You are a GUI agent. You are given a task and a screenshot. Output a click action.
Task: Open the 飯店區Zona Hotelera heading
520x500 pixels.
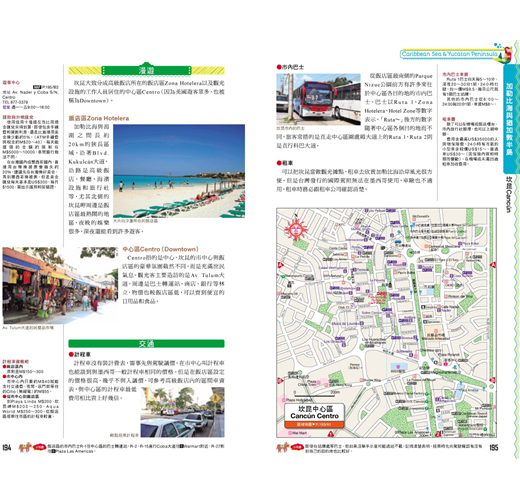(x=99, y=118)
